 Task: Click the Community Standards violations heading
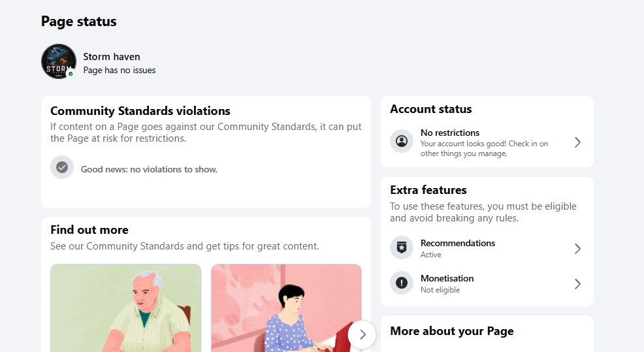140,111
